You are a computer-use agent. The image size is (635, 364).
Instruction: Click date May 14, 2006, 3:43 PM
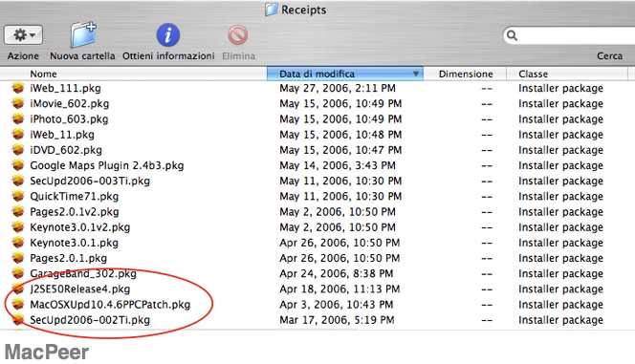point(338,165)
